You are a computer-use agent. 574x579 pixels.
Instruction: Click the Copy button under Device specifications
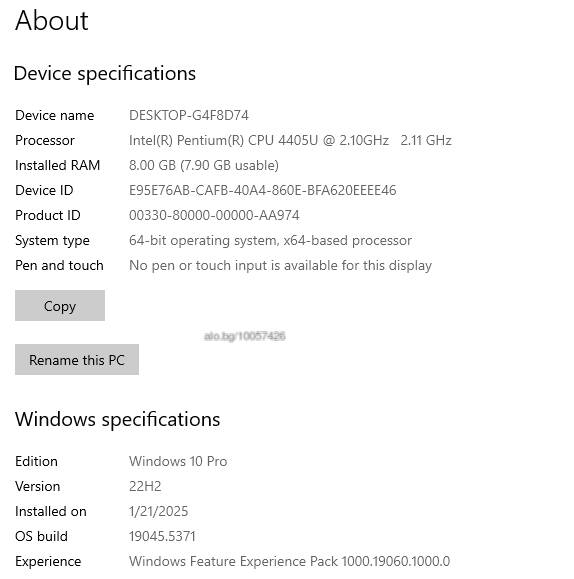[60, 305]
